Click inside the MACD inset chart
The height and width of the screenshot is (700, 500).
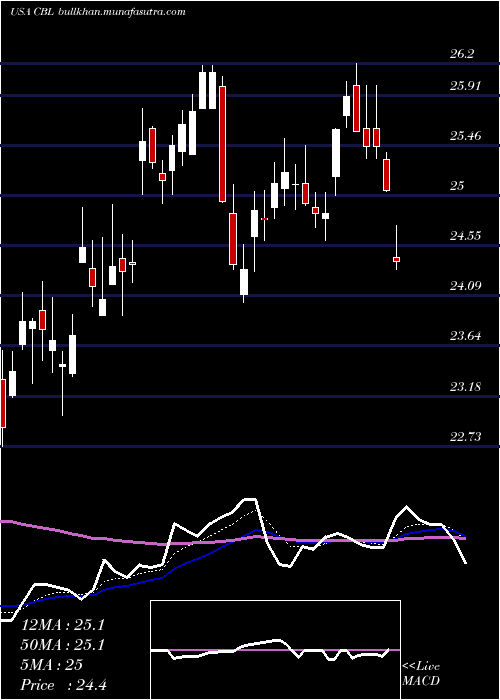pyautogui.click(x=275, y=650)
